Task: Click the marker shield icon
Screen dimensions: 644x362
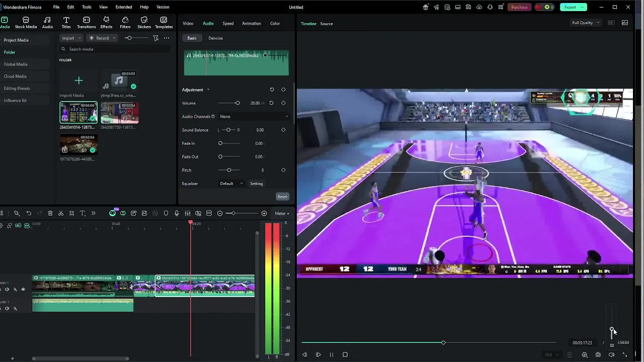Action: tap(166, 213)
